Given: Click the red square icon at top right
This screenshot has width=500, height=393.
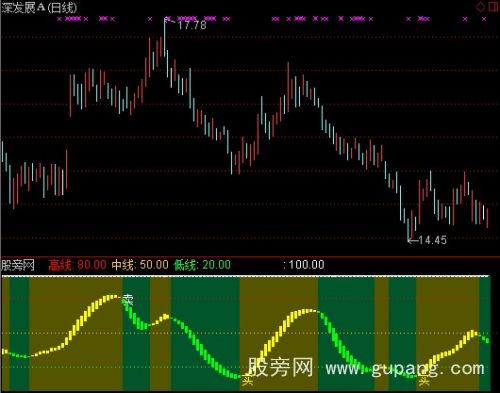Looking at the screenshot, I should click(x=493, y=7).
